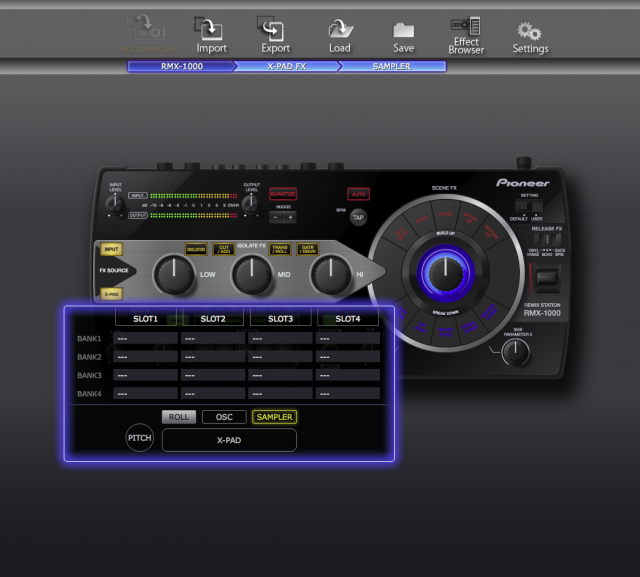Click the blue-lit center Scene FX knob
Viewport: 640px width, 577px height.
pos(445,273)
